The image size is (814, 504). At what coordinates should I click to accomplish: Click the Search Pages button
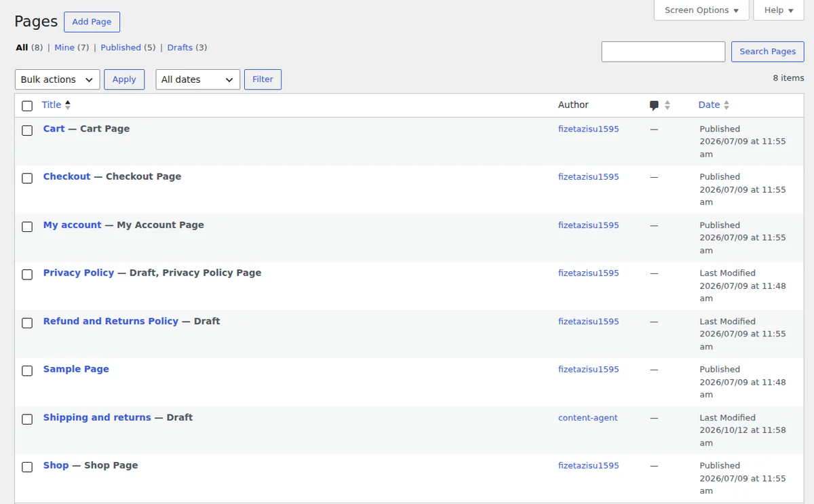click(x=768, y=52)
